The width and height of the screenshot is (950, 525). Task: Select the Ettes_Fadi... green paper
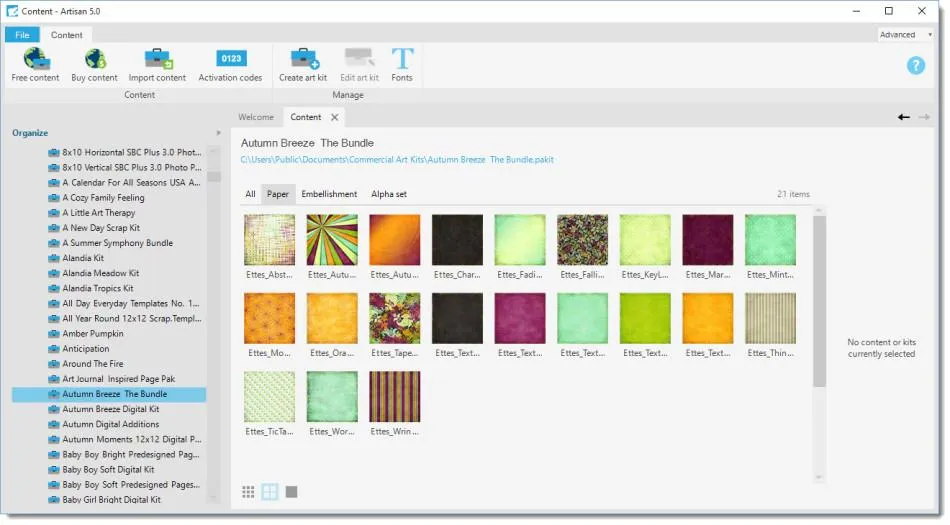[x=520, y=240]
